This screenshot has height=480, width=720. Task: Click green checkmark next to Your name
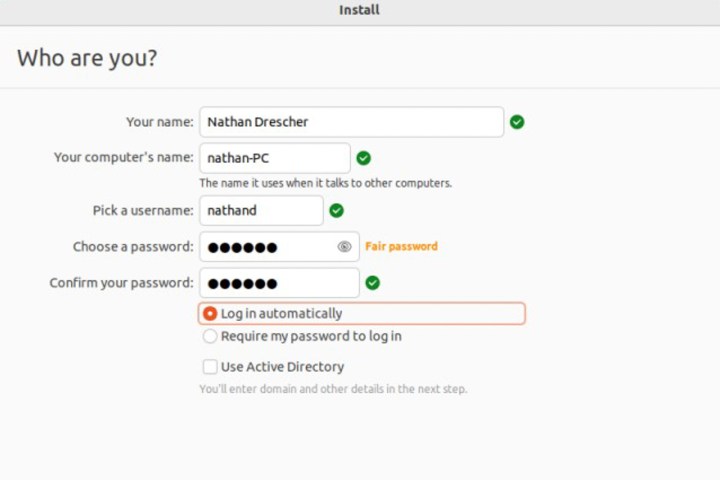coord(516,122)
